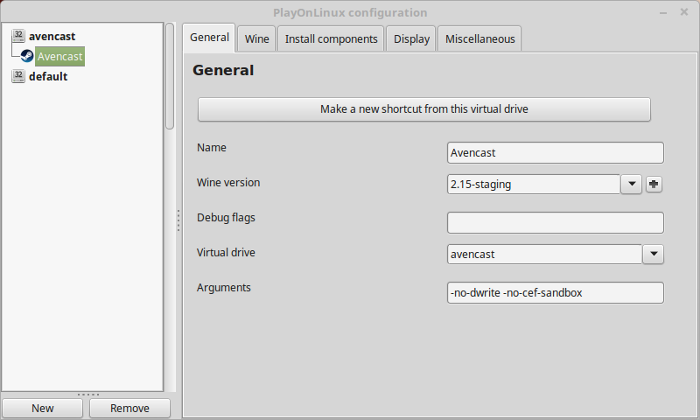
Task: Select the Avencast Steam shortcut icon
Action: pyautogui.click(x=27, y=56)
